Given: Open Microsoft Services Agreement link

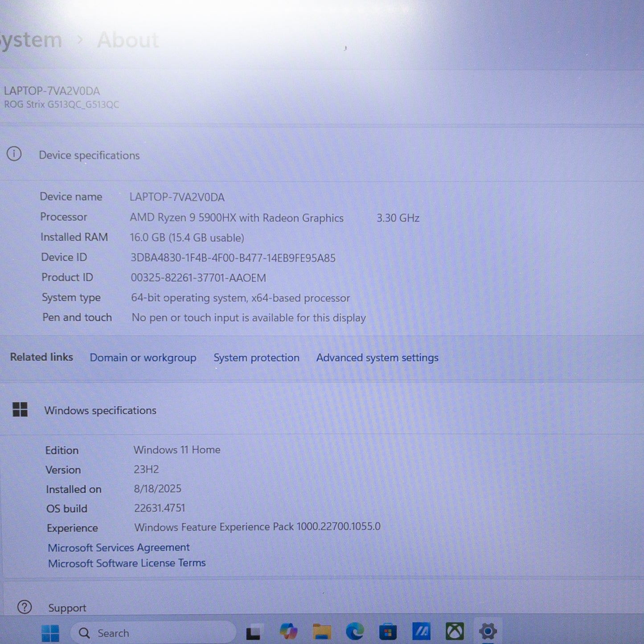Looking at the screenshot, I should pos(119,547).
